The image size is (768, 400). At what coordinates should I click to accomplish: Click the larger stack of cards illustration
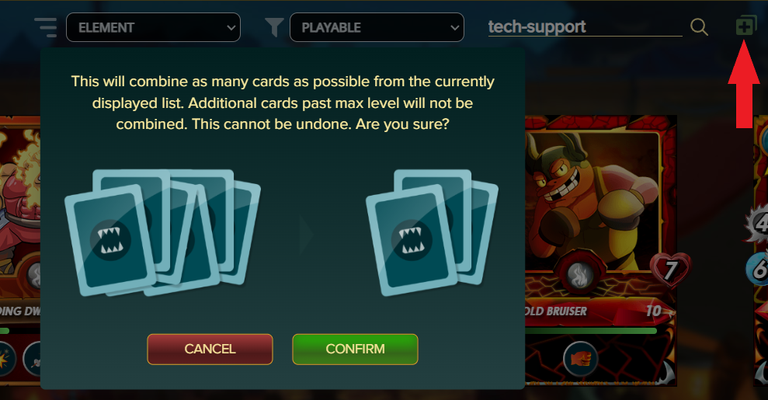click(163, 233)
